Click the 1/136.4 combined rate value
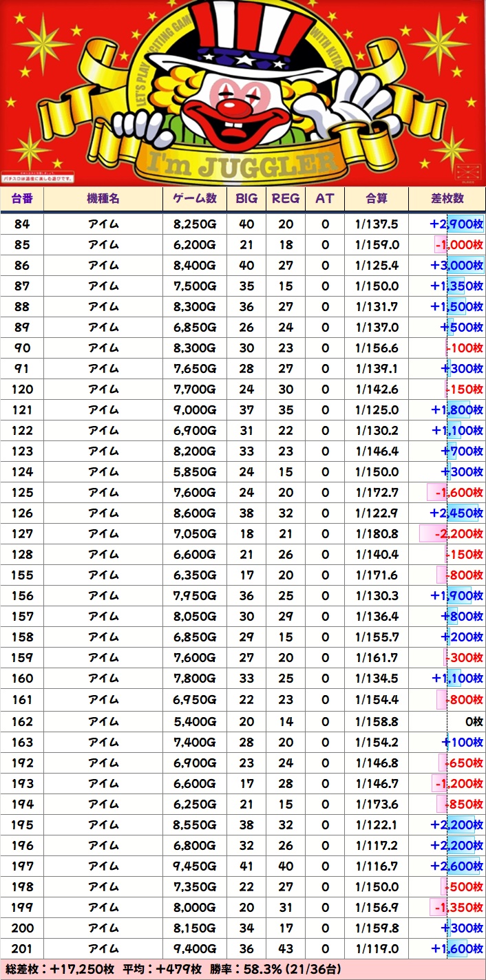Screen dimensions: 486x980 click(377, 617)
